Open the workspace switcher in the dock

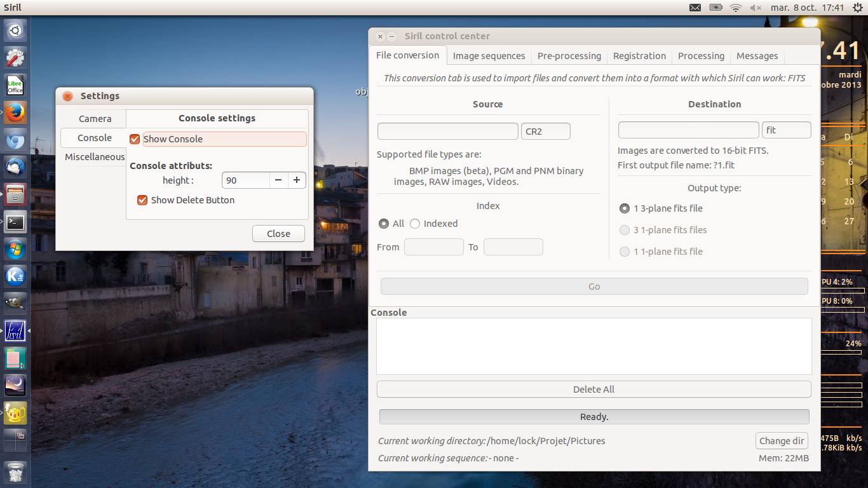coord(15,440)
